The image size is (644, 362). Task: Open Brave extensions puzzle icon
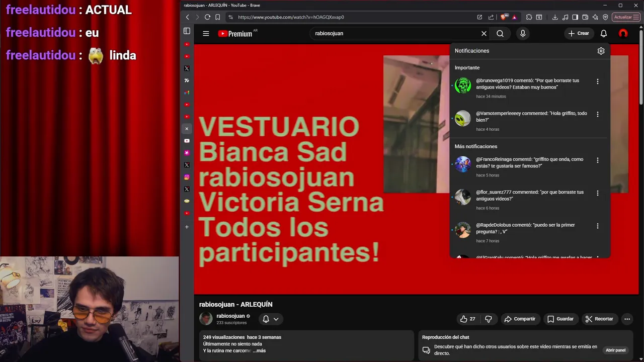(529, 17)
